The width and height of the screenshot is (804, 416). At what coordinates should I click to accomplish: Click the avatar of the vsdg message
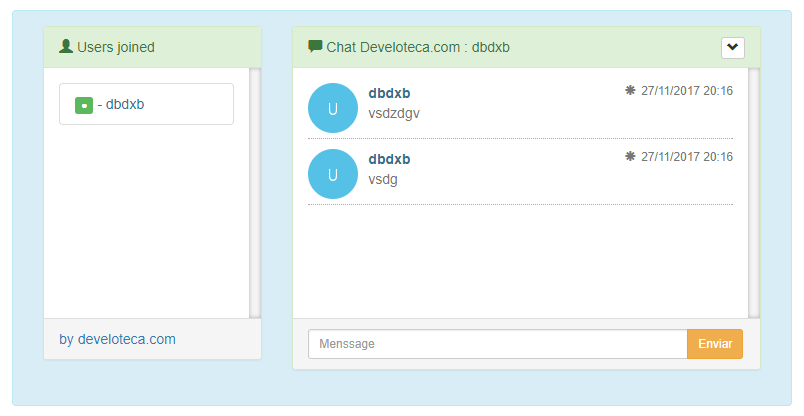coord(333,174)
